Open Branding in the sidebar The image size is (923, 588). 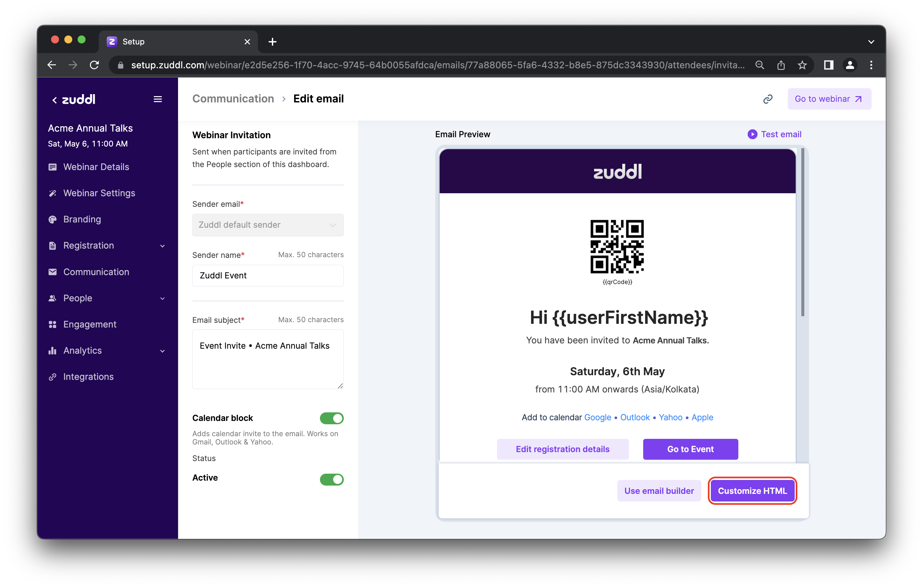[82, 220]
